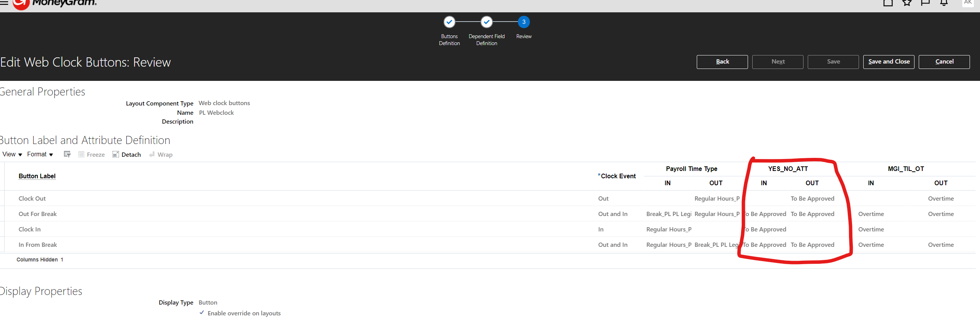
Task: Click the Freeze column icon
Action: pyautogui.click(x=91, y=154)
